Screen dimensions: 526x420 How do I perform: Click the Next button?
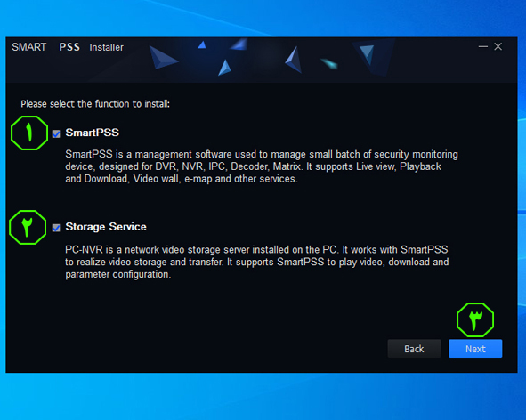pos(475,349)
